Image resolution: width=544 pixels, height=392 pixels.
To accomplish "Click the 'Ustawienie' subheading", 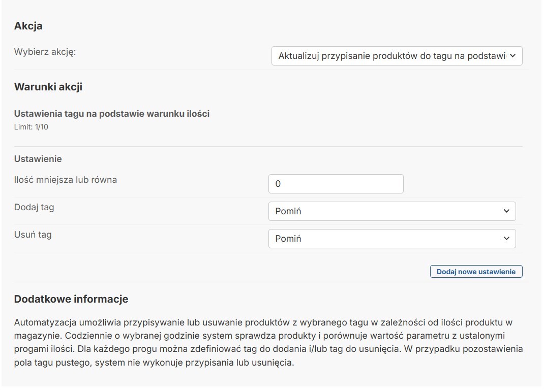I will pos(38,159).
